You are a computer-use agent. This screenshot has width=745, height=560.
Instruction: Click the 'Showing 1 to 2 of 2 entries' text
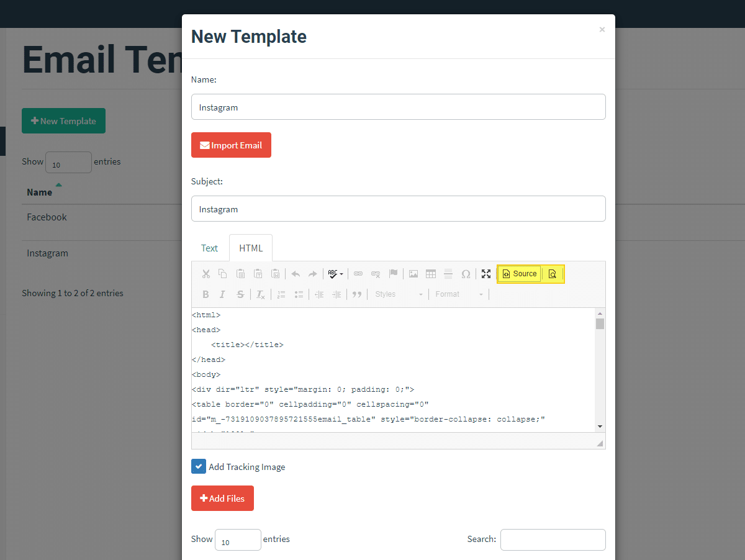point(73,293)
